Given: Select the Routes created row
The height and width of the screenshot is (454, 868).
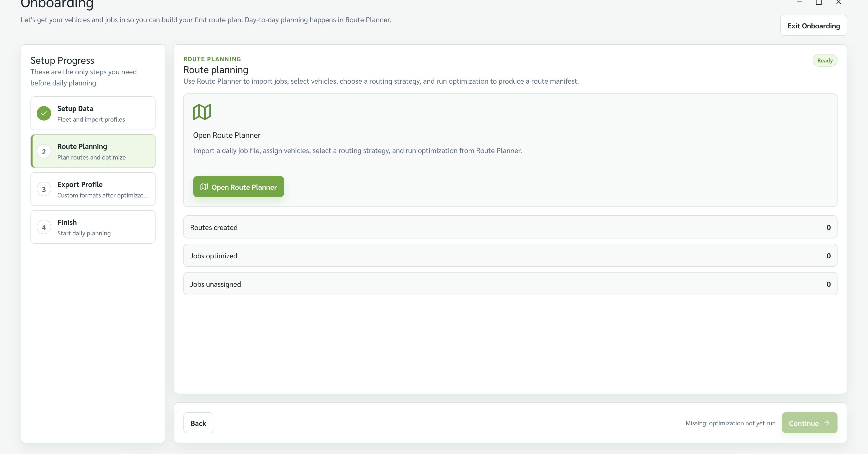Looking at the screenshot, I should (x=510, y=227).
